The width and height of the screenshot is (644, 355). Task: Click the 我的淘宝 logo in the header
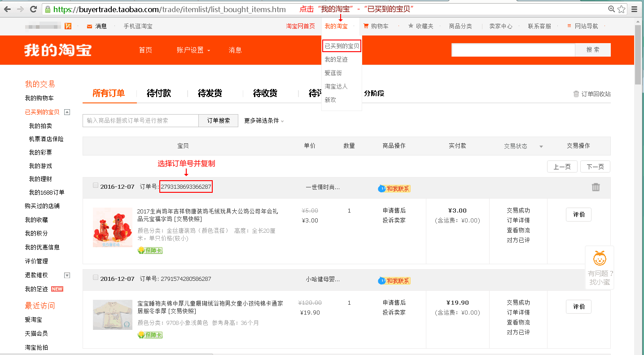click(58, 50)
